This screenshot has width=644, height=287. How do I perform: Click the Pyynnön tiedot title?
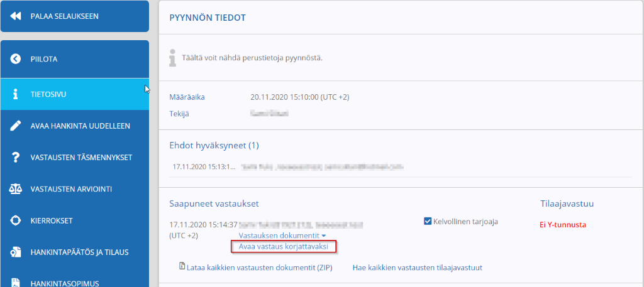click(x=208, y=18)
